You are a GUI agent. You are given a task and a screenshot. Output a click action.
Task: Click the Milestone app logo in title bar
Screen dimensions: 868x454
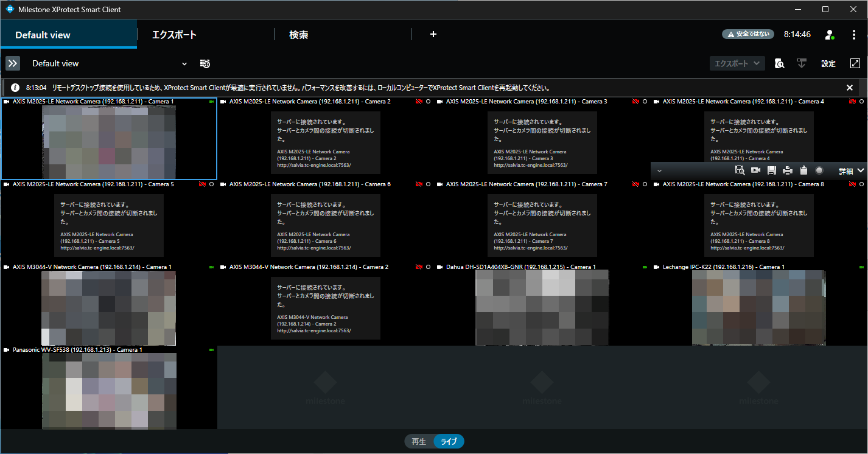10,9
